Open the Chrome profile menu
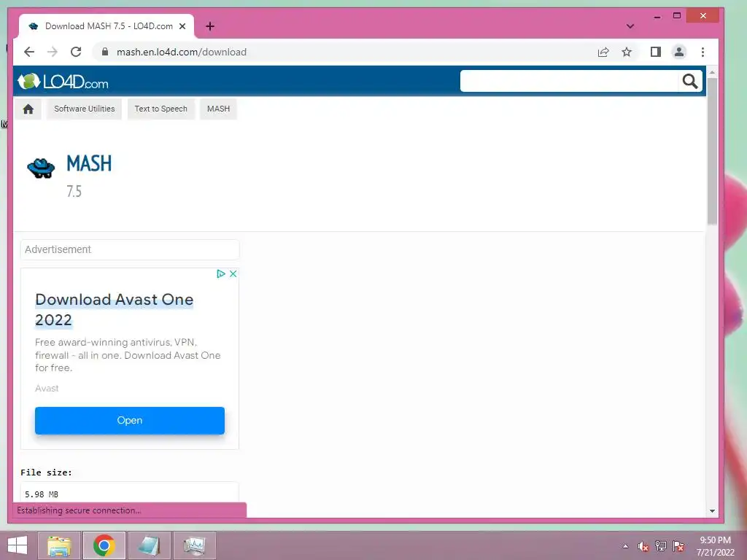Image resolution: width=747 pixels, height=560 pixels. pos(679,52)
